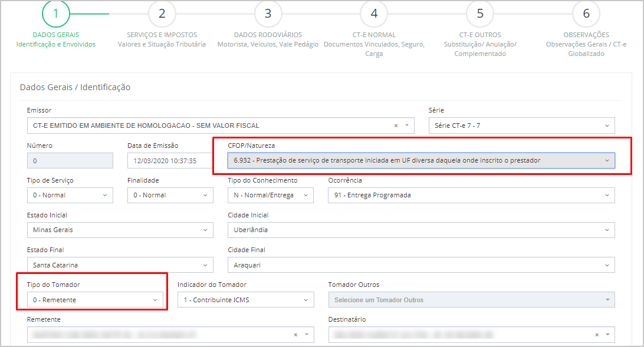The width and height of the screenshot is (644, 347).
Task: Go to step 1 Dados Gerais circle
Action: click(56, 14)
